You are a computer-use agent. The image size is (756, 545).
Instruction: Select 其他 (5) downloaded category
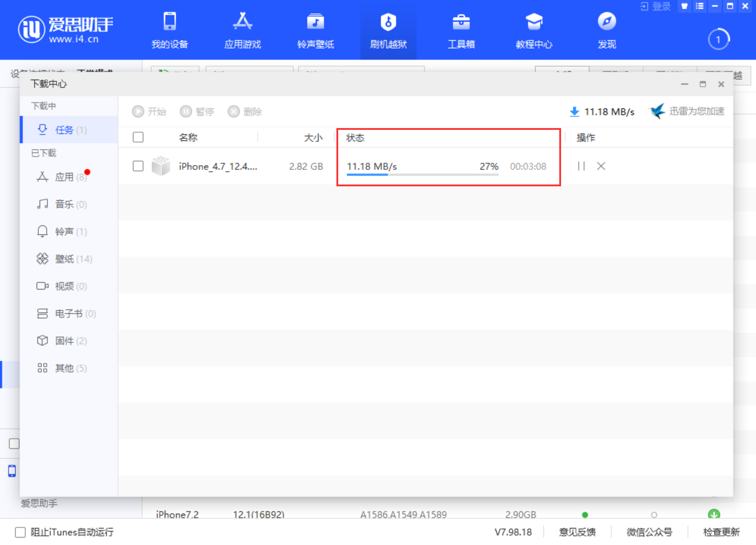(69, 368)
